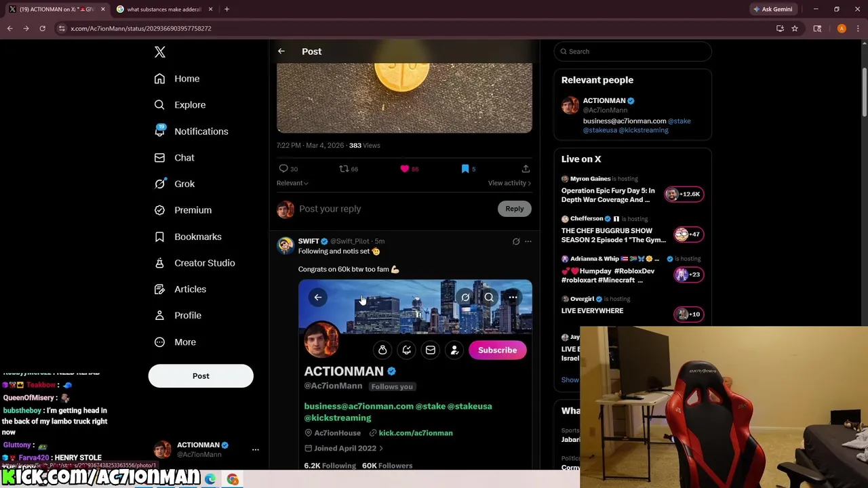
Task: Click the install app icon in address bar
Action: 780,28
